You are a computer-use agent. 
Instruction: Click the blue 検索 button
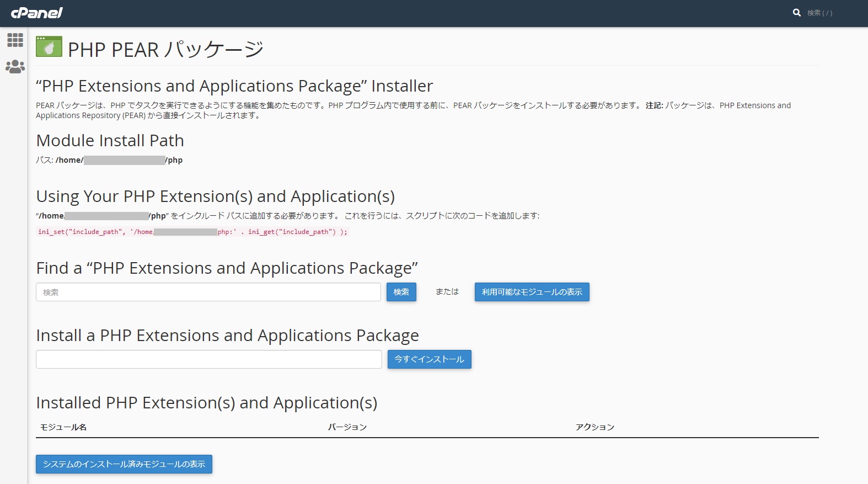(x=401, y=292)
